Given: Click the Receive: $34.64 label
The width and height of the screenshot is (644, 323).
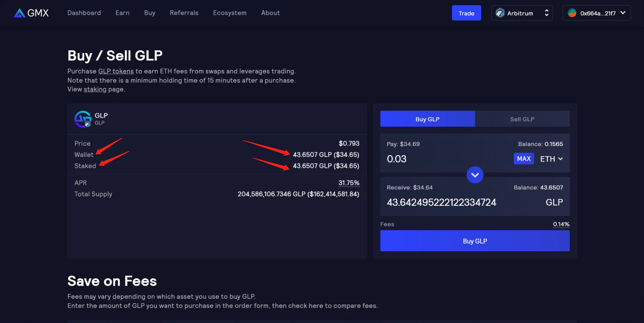Looking at the screenshot, I should (x=410, y=188).
